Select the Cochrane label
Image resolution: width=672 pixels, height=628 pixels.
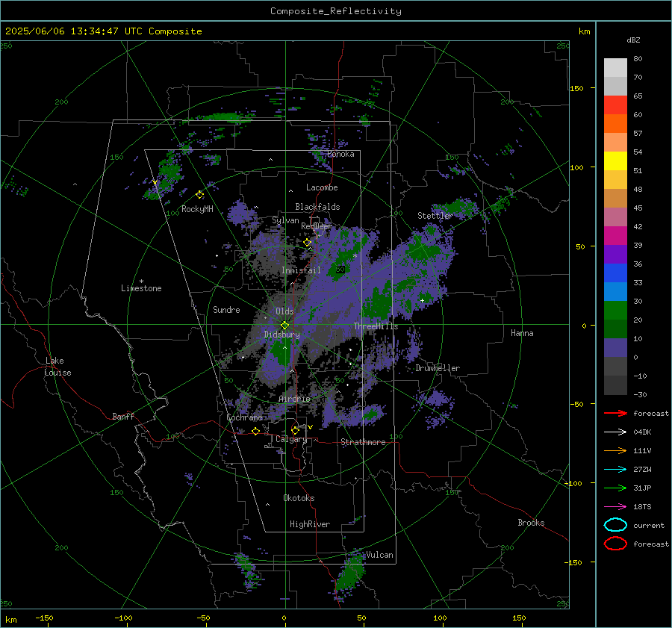tap(244, 417)
